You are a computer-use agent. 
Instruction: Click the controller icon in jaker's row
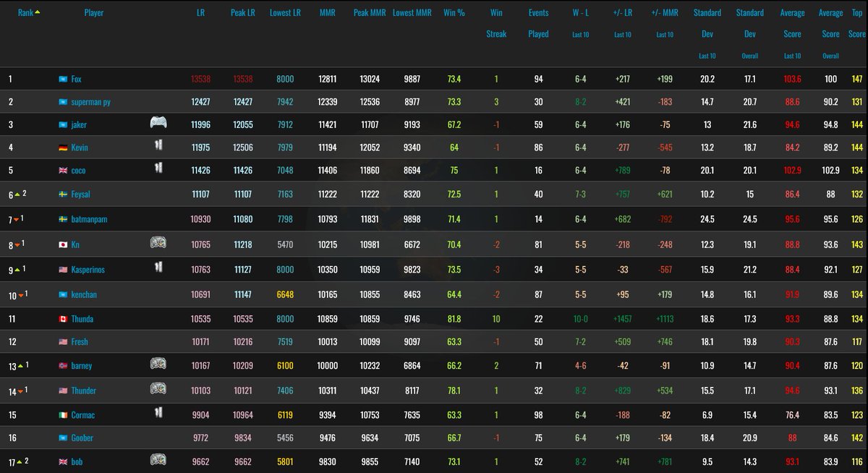pos(158,122)
